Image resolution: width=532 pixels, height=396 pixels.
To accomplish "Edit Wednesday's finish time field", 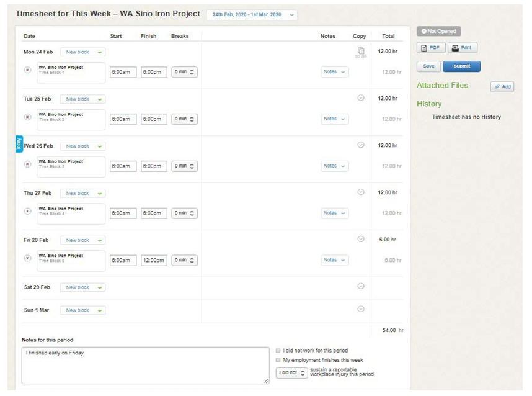I will pyautogui.click(x=154, y=166).
